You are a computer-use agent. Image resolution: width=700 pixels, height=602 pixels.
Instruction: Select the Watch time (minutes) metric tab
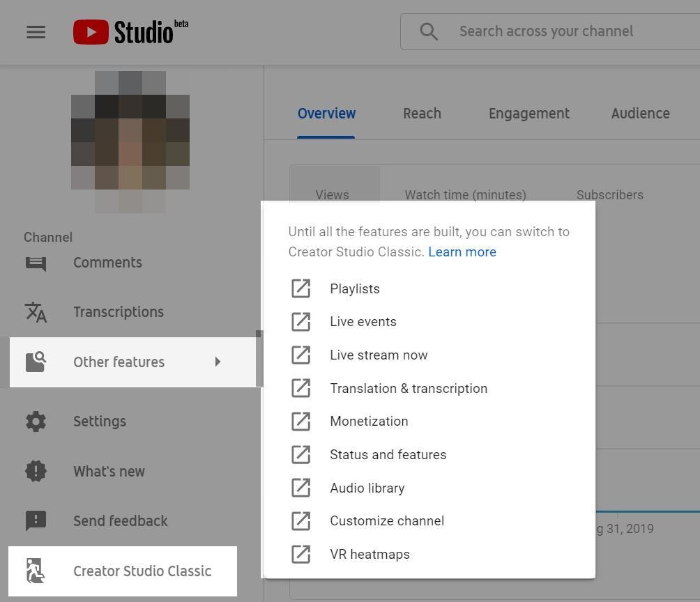tap(465, 195)
